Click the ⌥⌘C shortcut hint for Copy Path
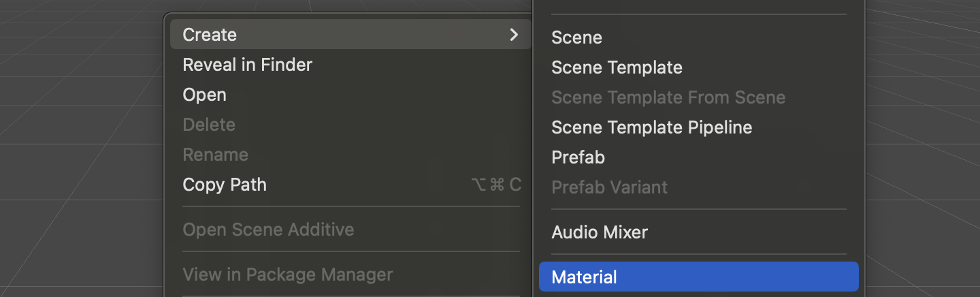The height and width of the screenshot is (297, 980). 495,185
